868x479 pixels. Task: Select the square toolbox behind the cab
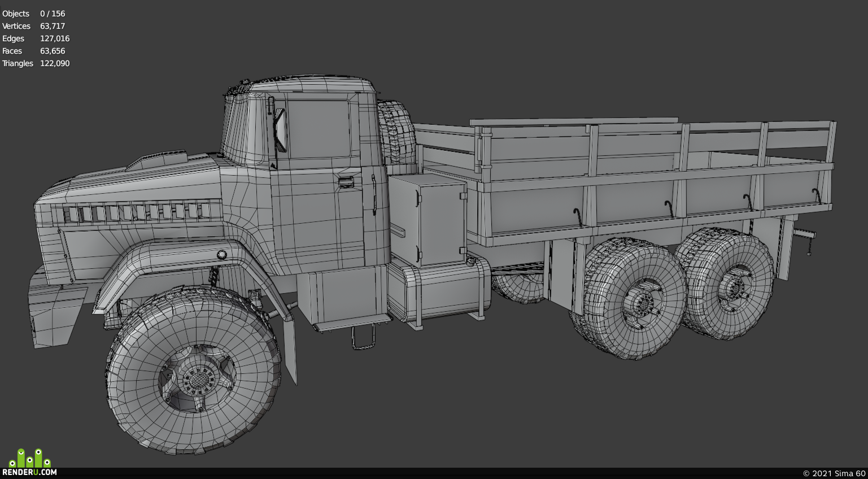coord(428,219)
